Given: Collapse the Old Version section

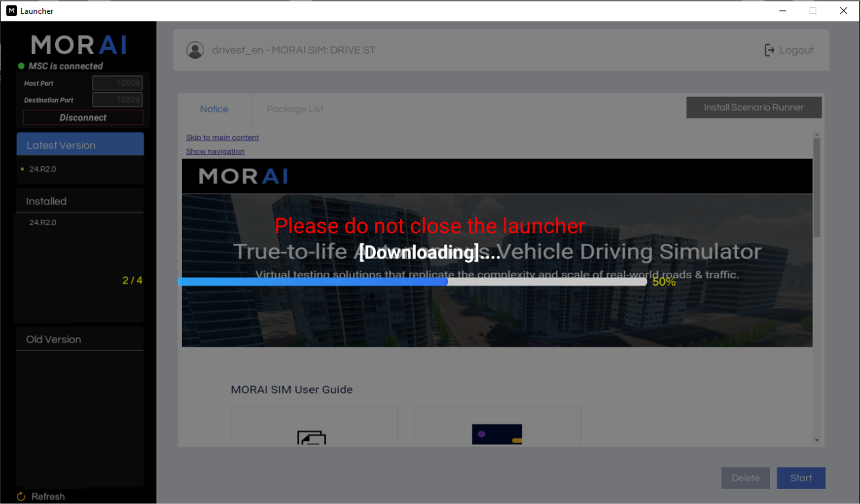Looking at the screenshot, I should click(80, 339).
